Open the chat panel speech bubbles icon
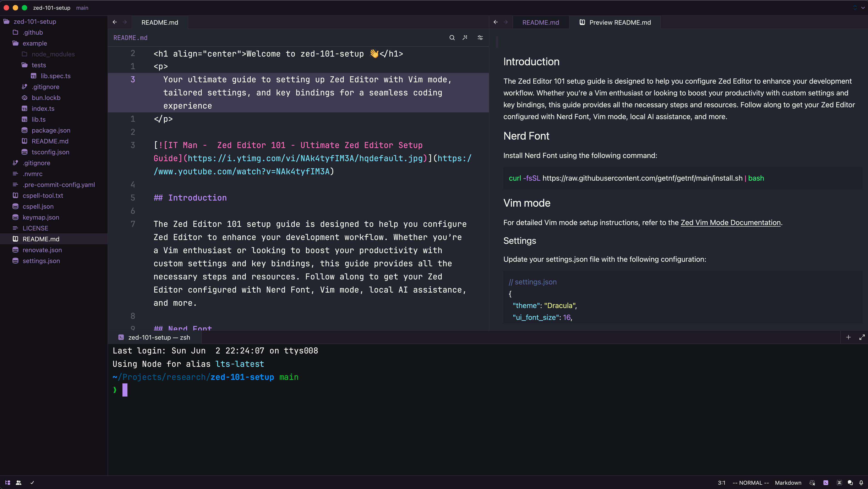Viewport: 868px width, 489px height. pos(850,483)
